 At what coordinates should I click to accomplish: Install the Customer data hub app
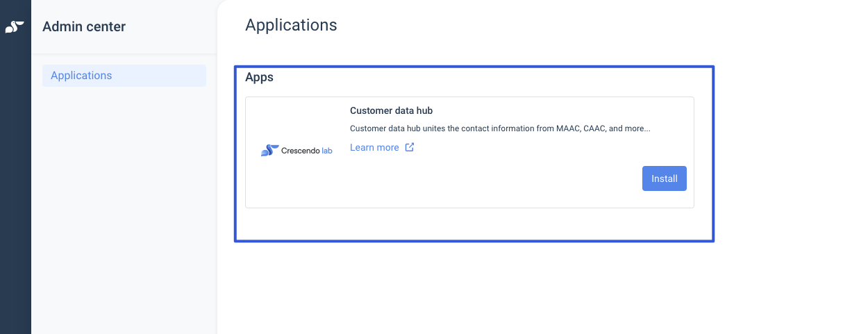tap(664, 178)
